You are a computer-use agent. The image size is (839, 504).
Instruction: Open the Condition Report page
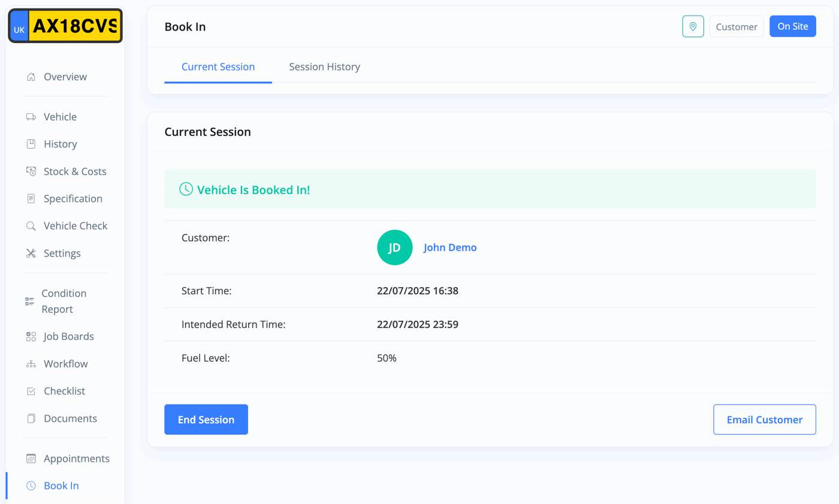click(x=65, y=301)
